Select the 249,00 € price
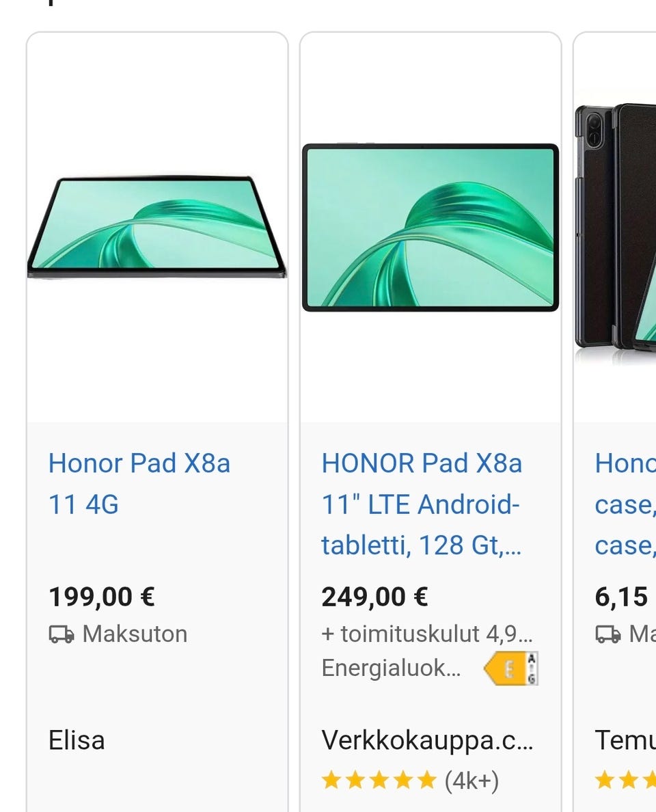This screenshot has width=656, height=812. coord(374,597)
